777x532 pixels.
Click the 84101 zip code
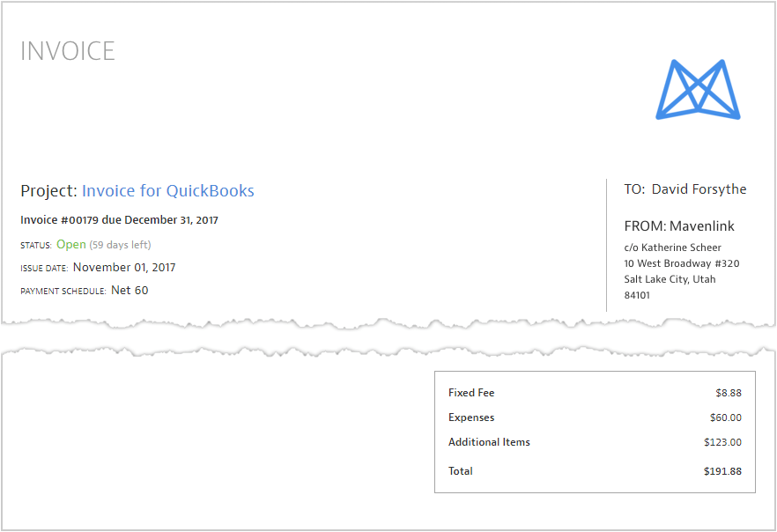point(637,295)
